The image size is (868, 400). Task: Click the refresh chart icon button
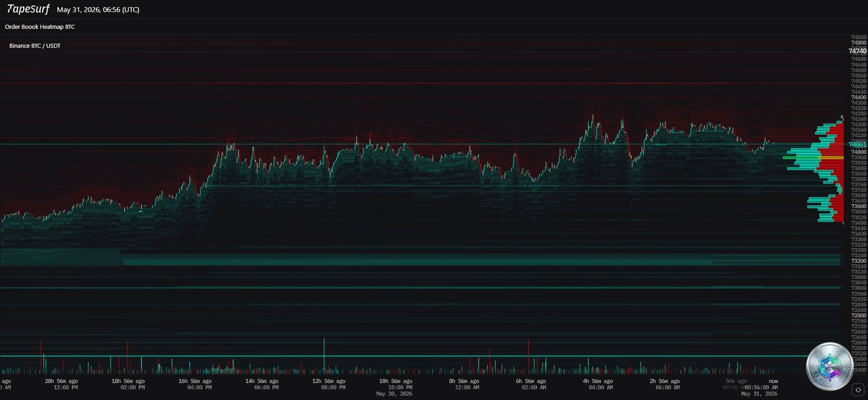tap(858, 390)
